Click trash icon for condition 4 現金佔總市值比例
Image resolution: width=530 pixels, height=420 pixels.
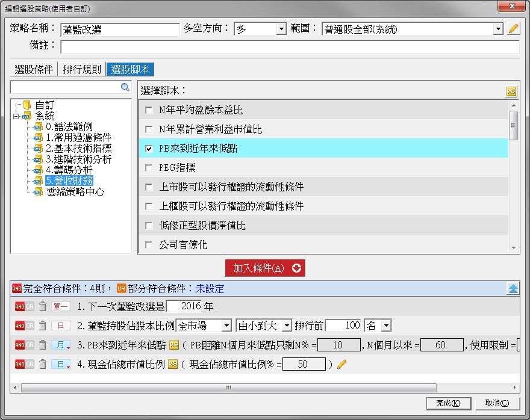coord(43,364)
